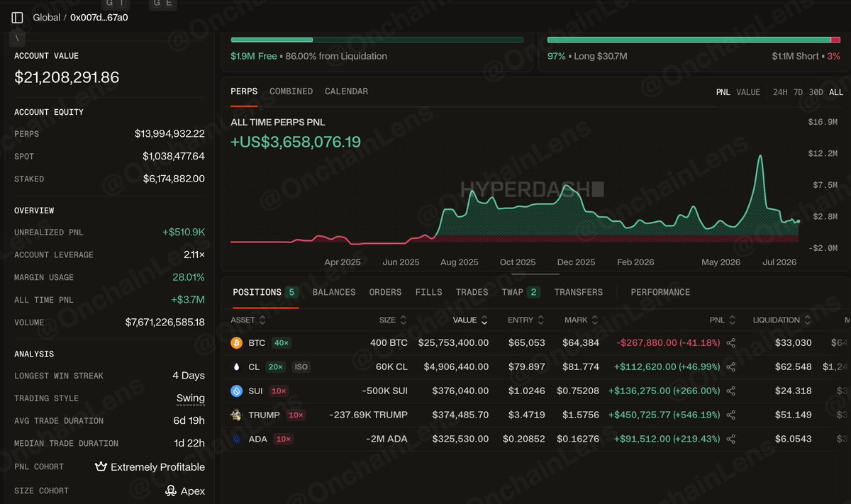Click the TRUMP asset icon

pyautogui.click(x=237, y=415)
